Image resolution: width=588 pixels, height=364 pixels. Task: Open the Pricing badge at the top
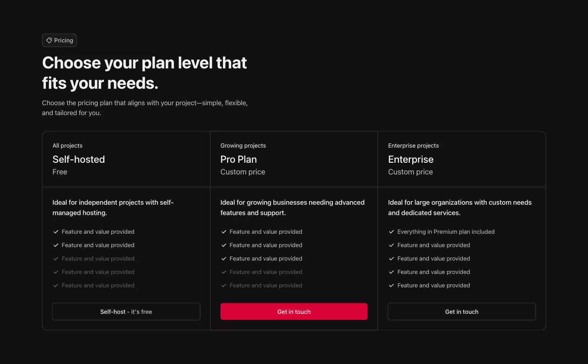tap(59, 40)
